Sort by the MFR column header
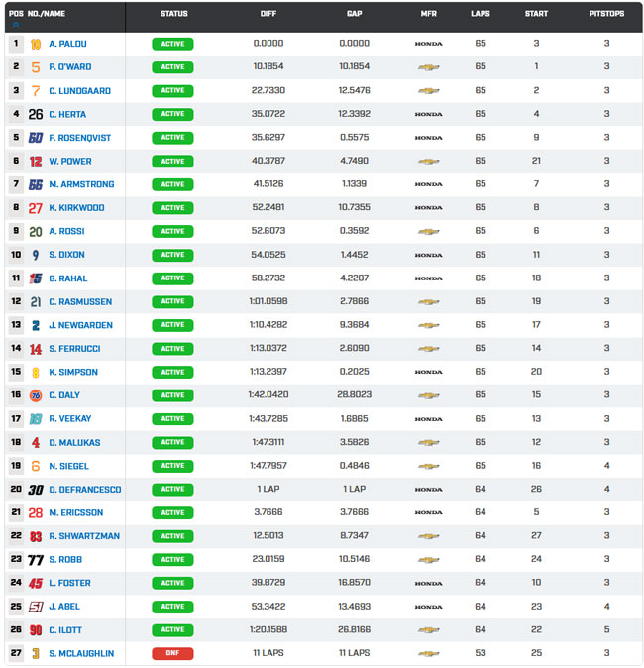Image resolution: width=644 pixels, height=668 pixels. (428, 14)
